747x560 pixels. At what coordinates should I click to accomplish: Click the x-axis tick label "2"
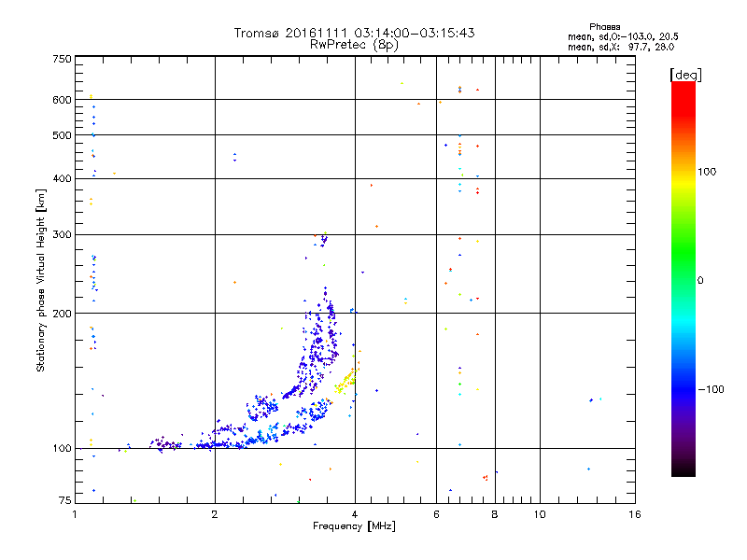215,514
